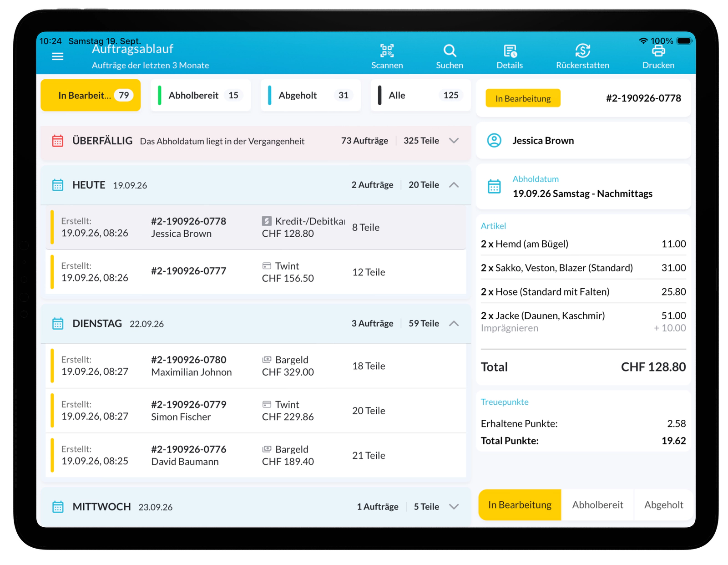Tap the Total CHF 128.80 amount
Viewport: 728px width, 565px height.
[x=653, y=367]
